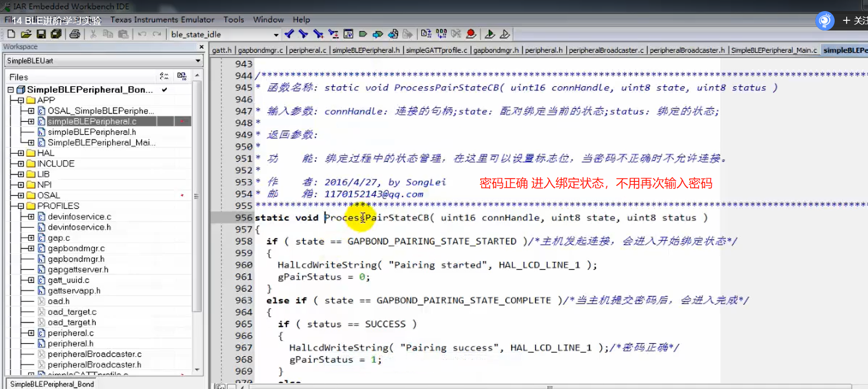Click the first icon in the Files header
Viewport: 868px width, 389px height.
click(x=164, y=76)
